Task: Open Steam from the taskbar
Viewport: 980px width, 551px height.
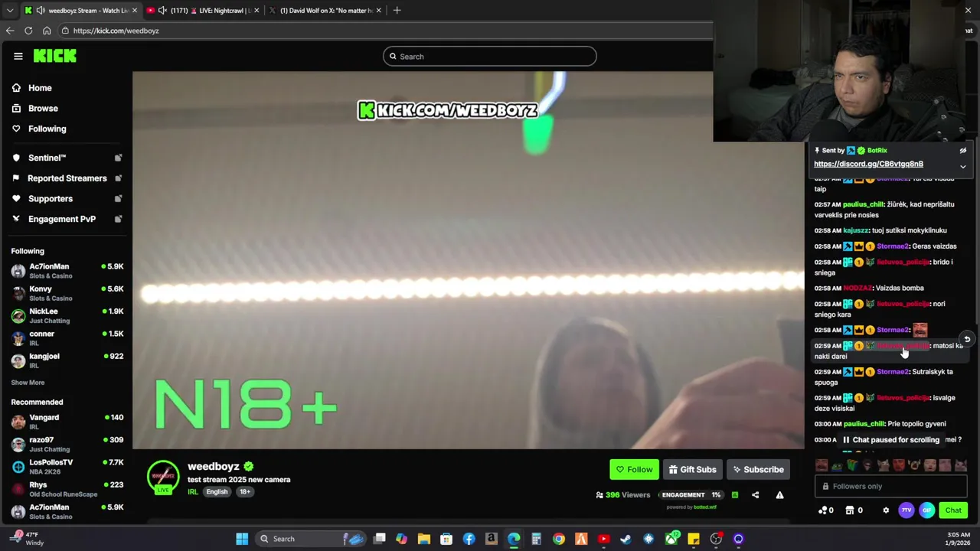Action: 626,539
